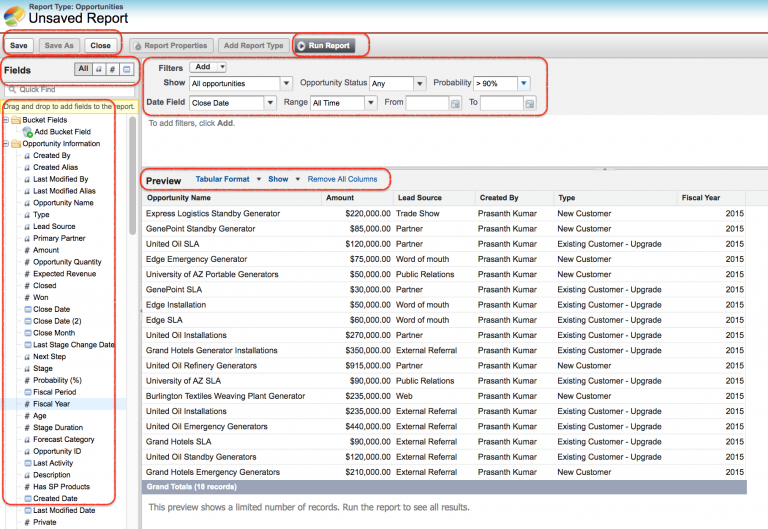
Task: Select the Probability (%) field
Action: tap(57, 380)
